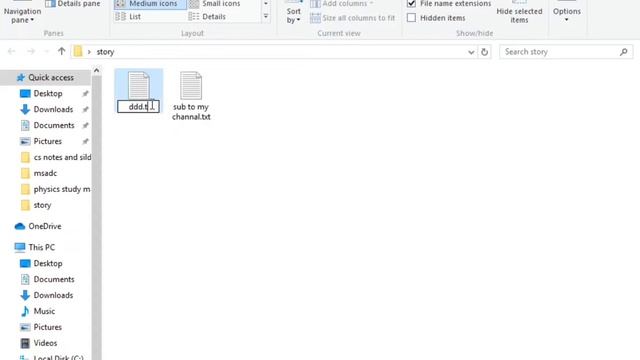Image resolution: width=640 pixels, height=360 pixels.
Task: Click navigation pane scroll up arrow
Action: click(x=96, y=71)
